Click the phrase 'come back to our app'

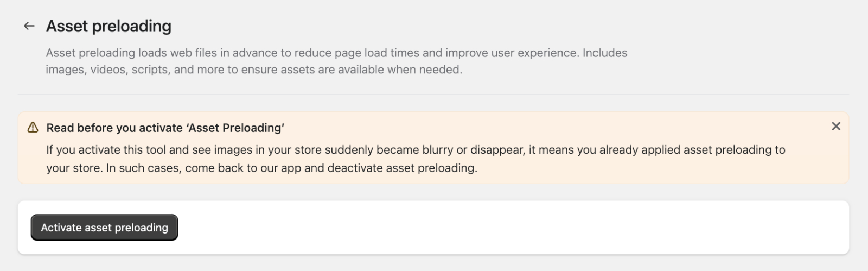pyautogui.click(x=242, y=168)
